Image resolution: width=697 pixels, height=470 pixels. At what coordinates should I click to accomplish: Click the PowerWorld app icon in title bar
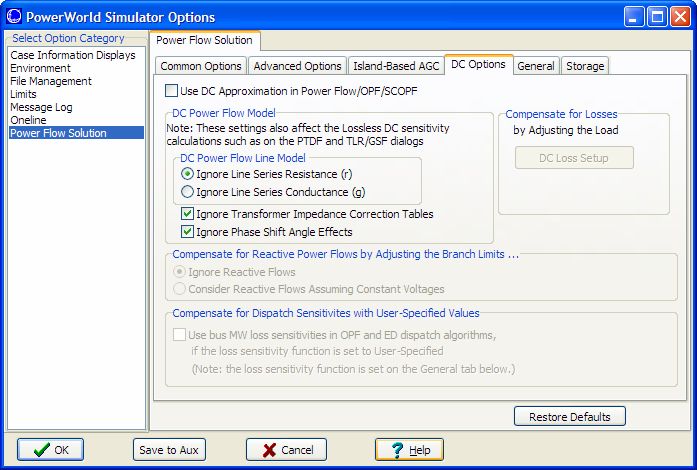(14, 16)
